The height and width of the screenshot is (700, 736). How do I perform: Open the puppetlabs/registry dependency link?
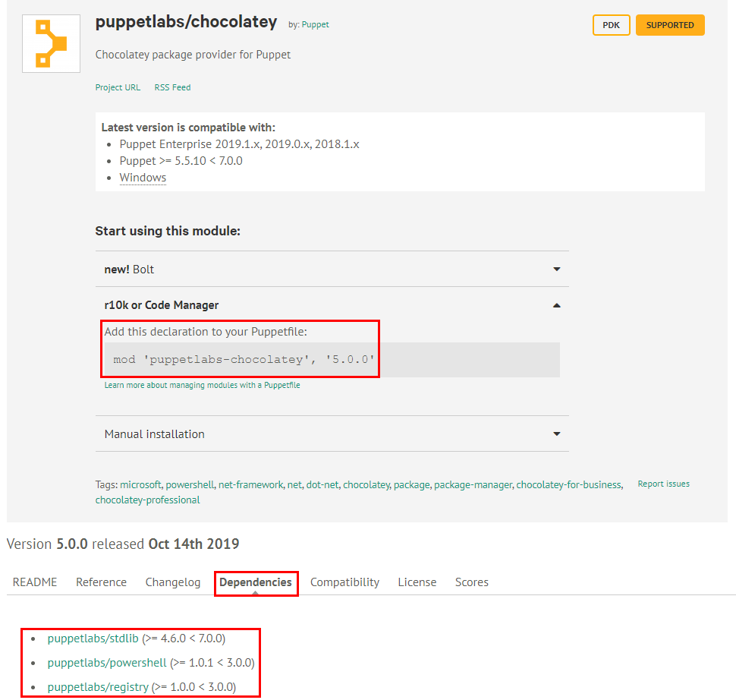(98, 687)
